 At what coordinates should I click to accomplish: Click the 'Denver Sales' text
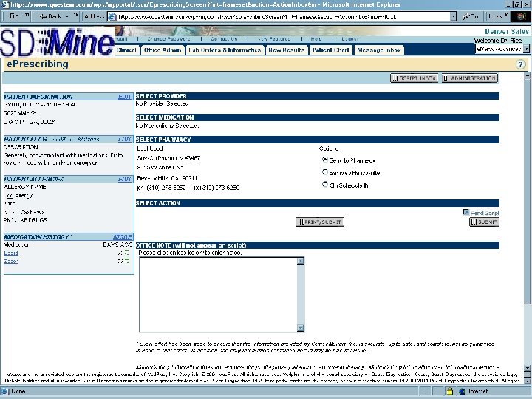(507, 32)
